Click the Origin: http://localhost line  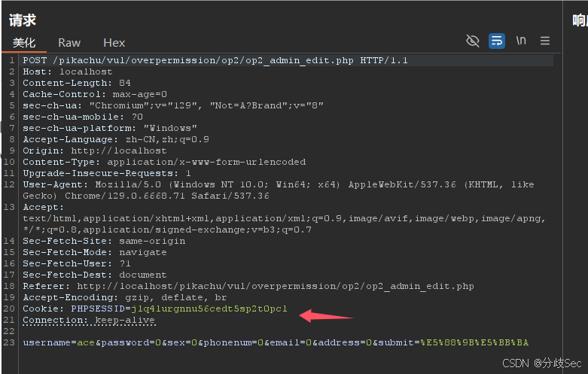pos(95,151)
